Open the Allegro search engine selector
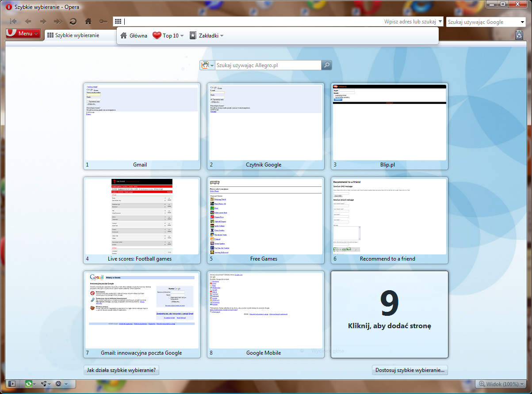 tap(207, 65)
